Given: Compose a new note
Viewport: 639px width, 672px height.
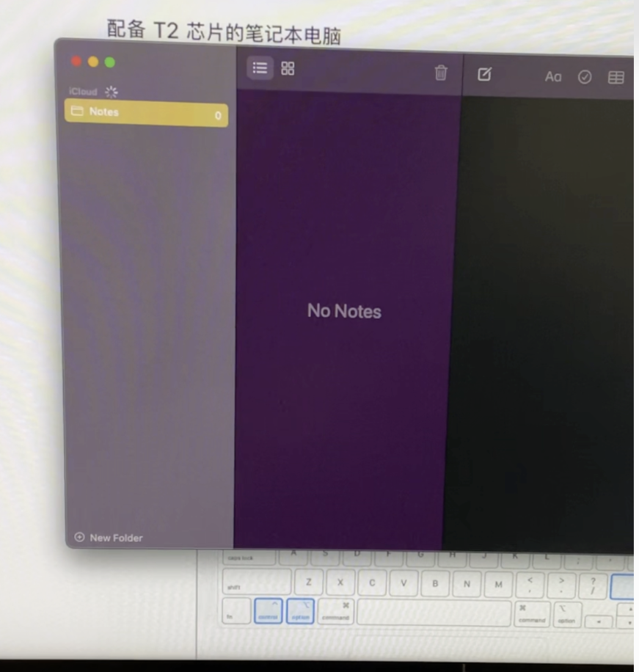Looking at the screenshot, I should (x=484, y=75).
